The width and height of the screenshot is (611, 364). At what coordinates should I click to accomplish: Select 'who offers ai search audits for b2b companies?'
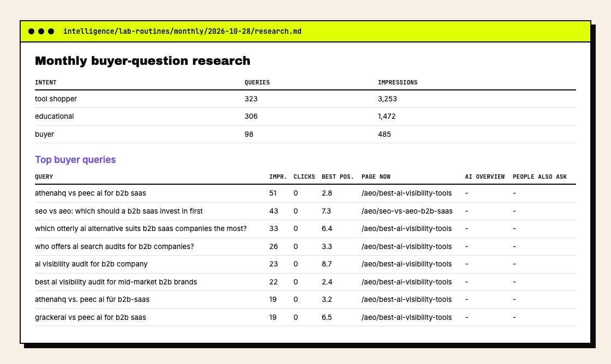point(114,246)
